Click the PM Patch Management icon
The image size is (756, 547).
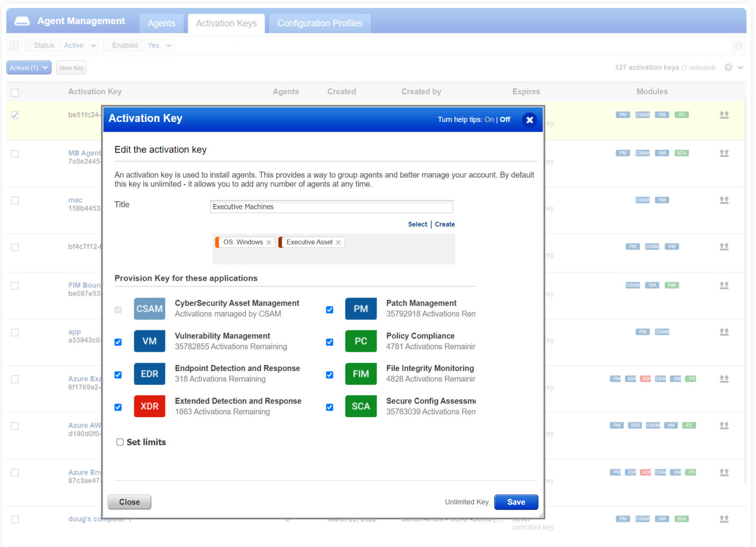(361, 308)
